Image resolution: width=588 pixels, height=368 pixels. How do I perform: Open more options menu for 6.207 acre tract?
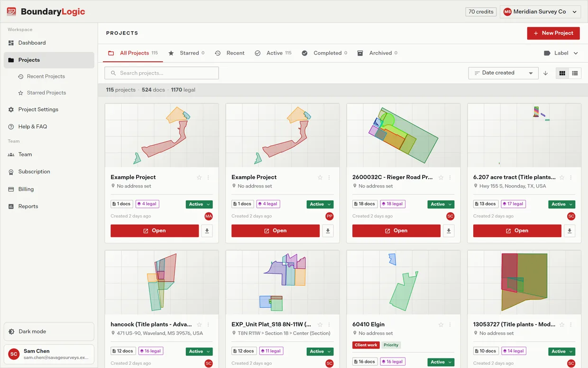pos(571,178)
